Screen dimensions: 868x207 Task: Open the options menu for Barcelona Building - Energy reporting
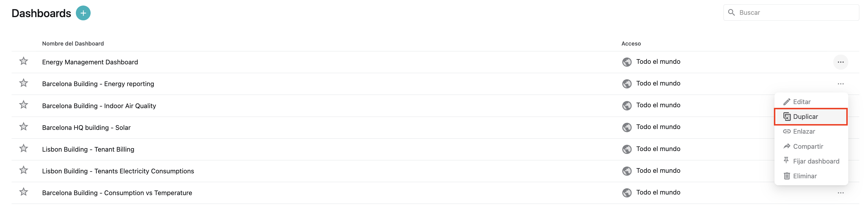click(840, 84)
